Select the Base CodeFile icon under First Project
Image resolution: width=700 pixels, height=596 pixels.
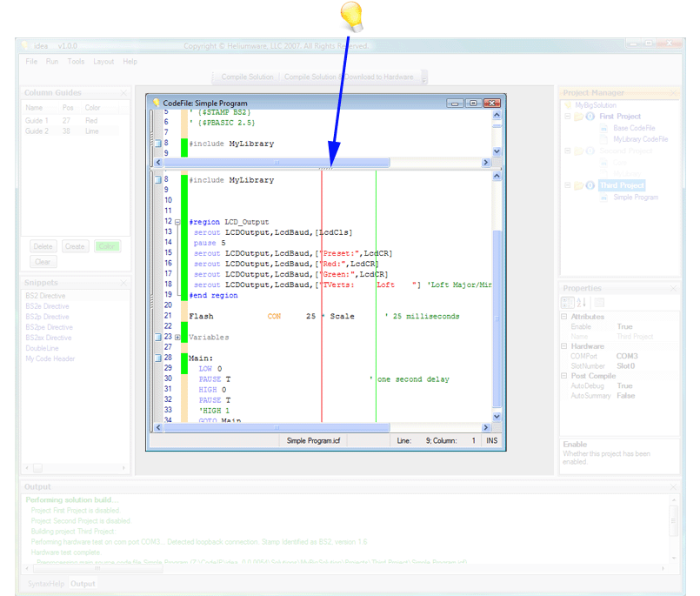604,128
